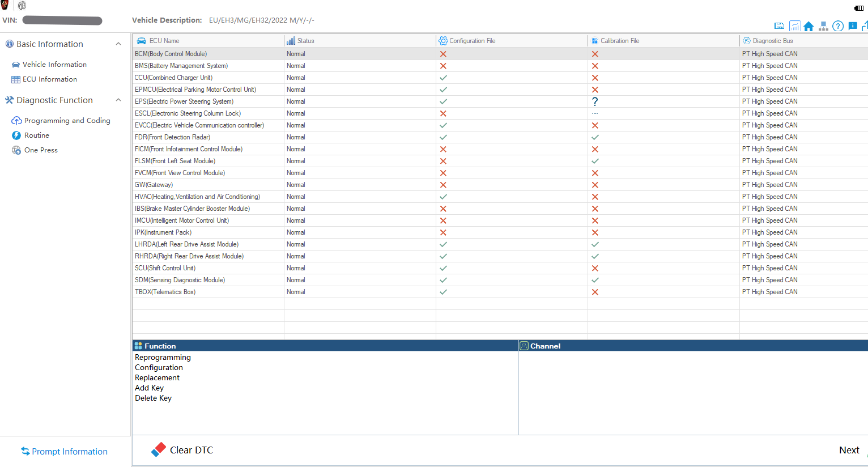Choose Reprogramming in the Function list
The height and width of the screenshot is (467, 868).
point(163,358)
